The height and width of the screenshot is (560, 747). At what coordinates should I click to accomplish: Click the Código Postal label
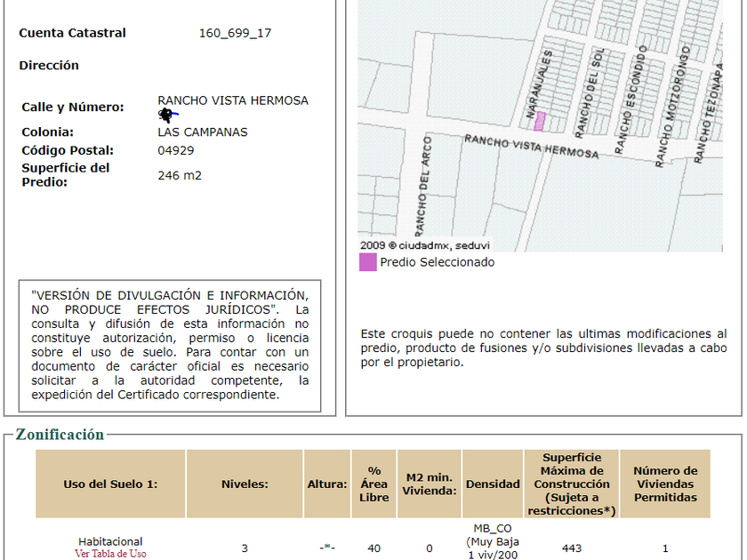tap(68, 150)
